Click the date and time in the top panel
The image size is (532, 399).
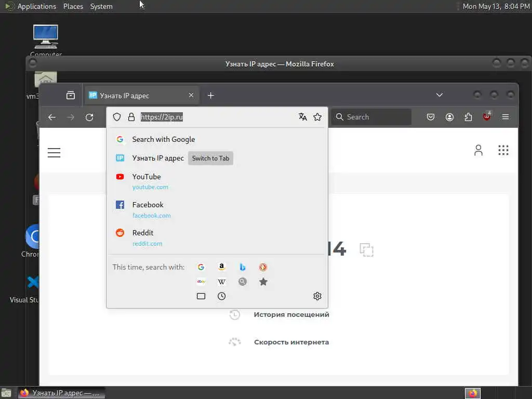[x=496, y=6]
